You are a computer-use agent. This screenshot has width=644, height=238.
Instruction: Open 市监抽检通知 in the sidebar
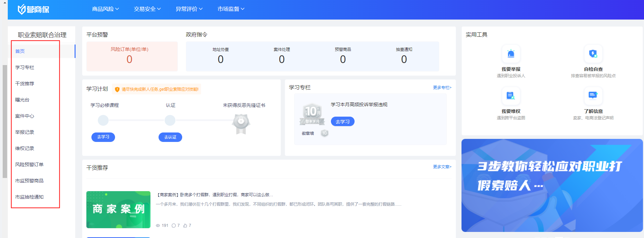41,197
